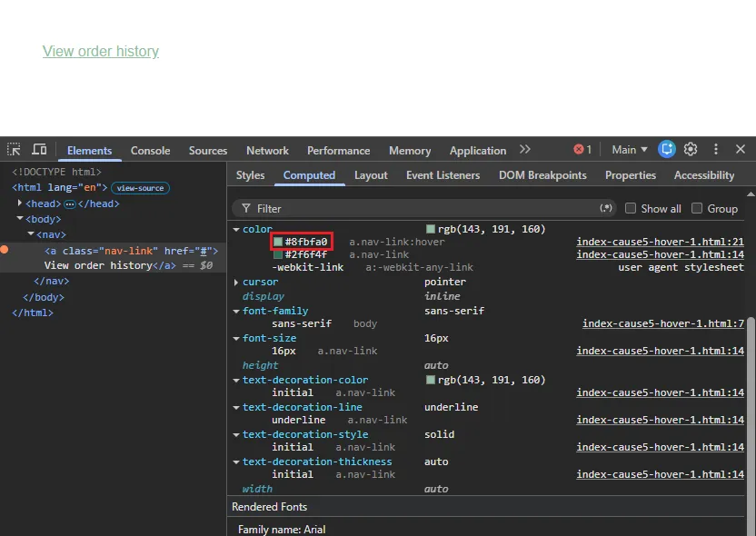Click the Filter funnel icon

tap(246, 208)
